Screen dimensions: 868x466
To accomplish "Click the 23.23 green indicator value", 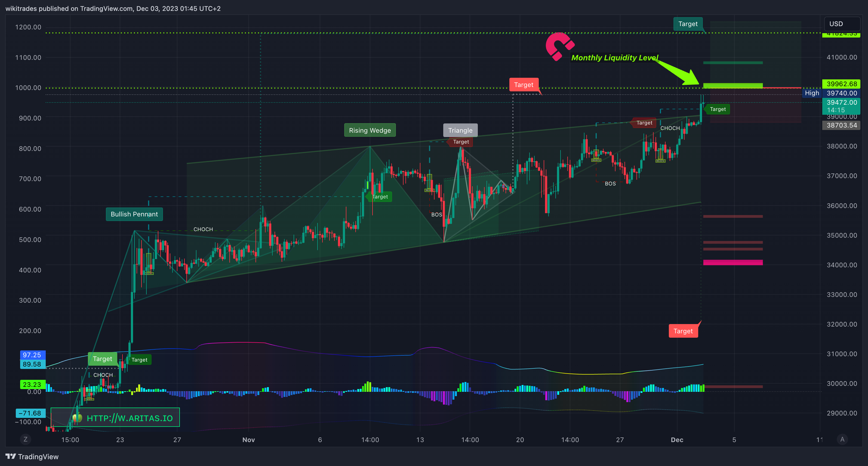I will click(x=32, y=384).
